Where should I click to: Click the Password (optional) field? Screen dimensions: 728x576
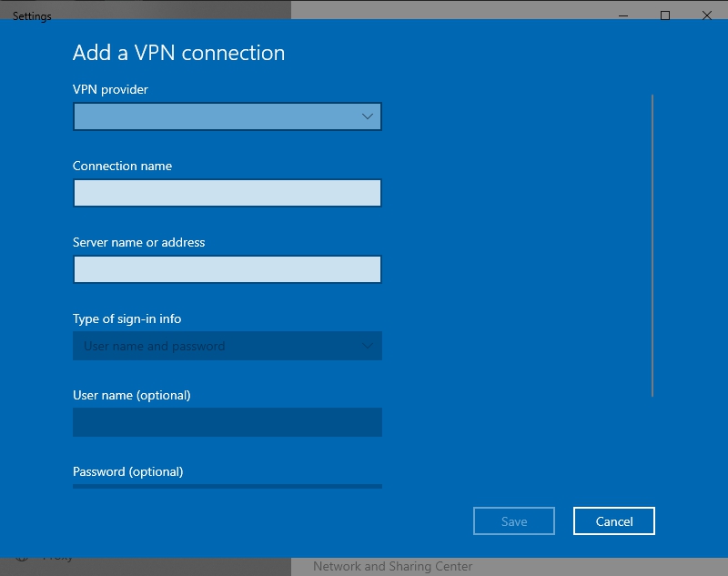tap(227, 486)
